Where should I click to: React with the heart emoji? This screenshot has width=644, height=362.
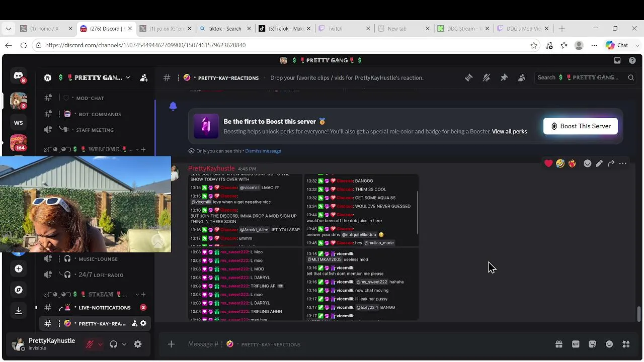tap(548, 163)
